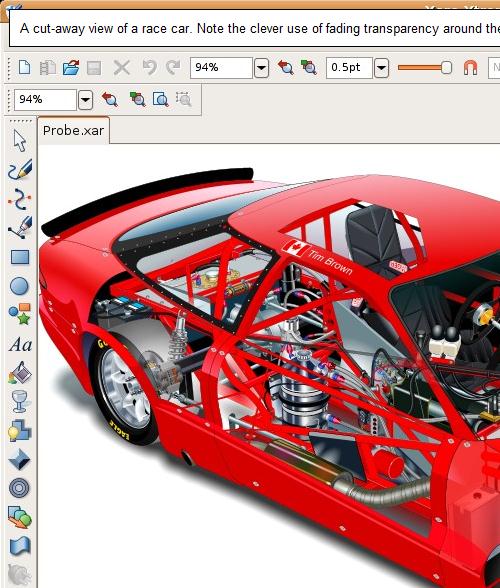Select the Bevel tool
Screen dimensions: 500x588
point(19,459)
